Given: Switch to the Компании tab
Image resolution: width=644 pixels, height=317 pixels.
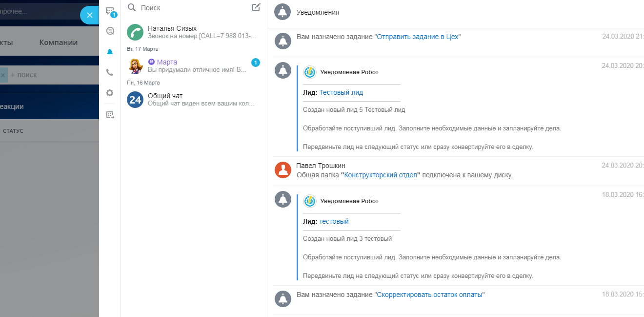Looking at the screenshot, I should pos(59,42).
